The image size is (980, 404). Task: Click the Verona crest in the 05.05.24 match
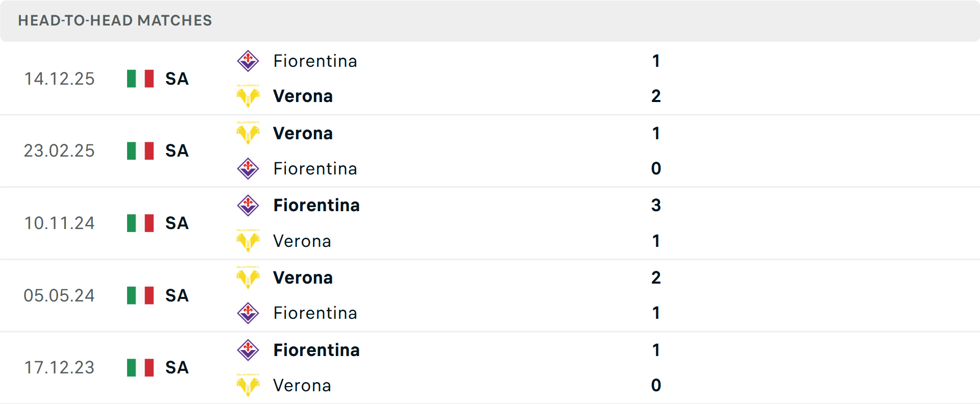(248, 277)
